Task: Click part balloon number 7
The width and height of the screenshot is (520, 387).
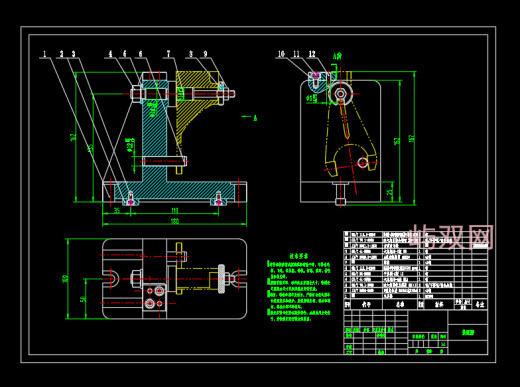Action: (168, 54)
